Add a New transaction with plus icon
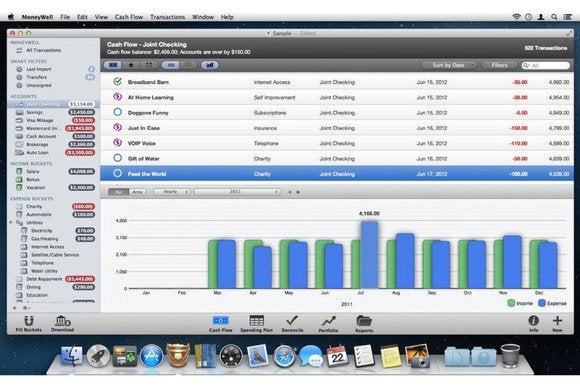 pyautogui.click(x=557, y=320)
